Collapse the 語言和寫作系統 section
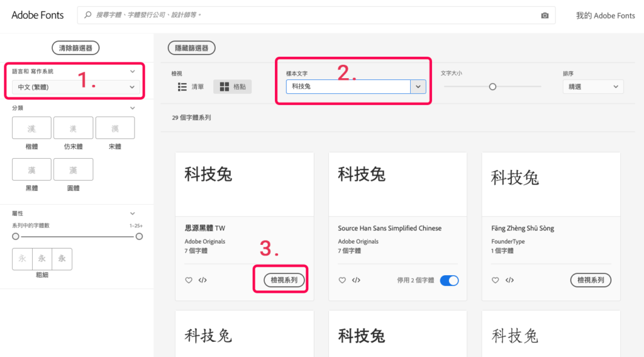The image size is (644, 357). (132, 72)
